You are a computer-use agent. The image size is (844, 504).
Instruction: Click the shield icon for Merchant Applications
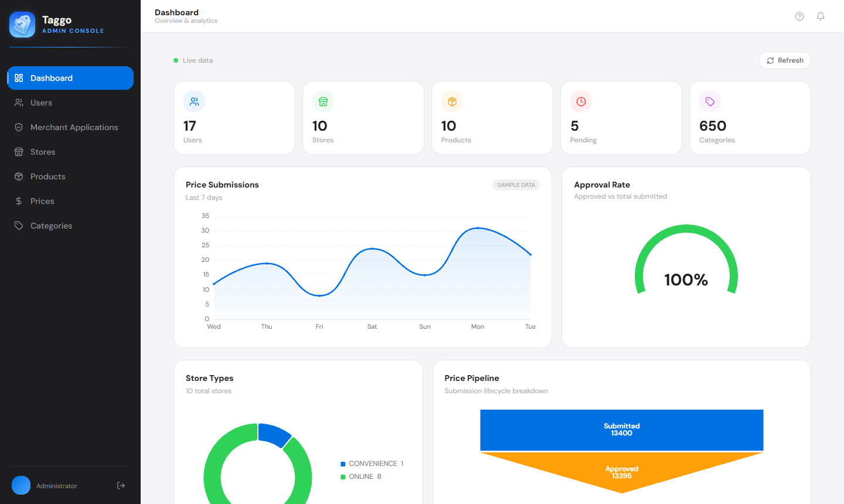pyautogui.click(x=19, y=127)
